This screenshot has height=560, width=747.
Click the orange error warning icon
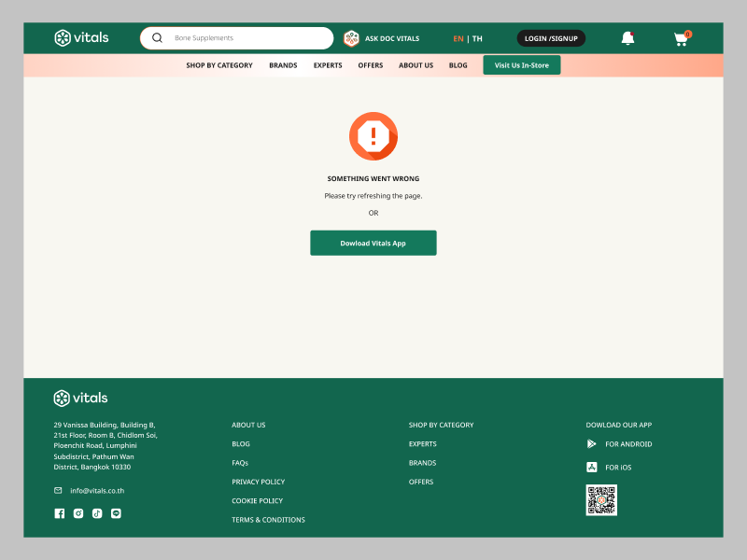point(373,136)
